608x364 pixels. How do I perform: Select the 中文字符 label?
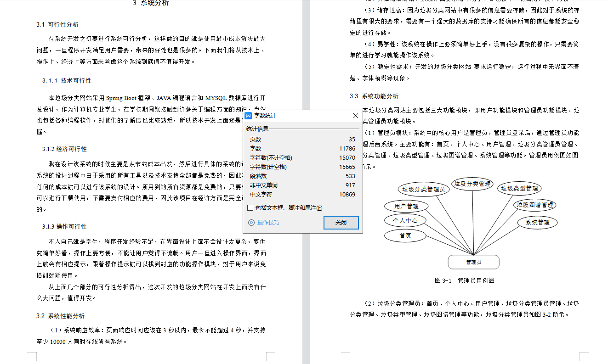click(261, 194)
